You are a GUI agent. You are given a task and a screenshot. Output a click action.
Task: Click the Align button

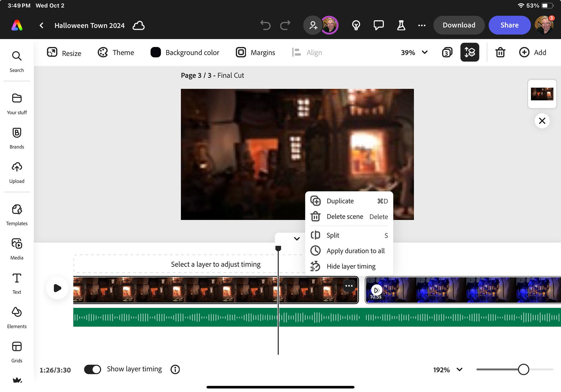(307, 53)
